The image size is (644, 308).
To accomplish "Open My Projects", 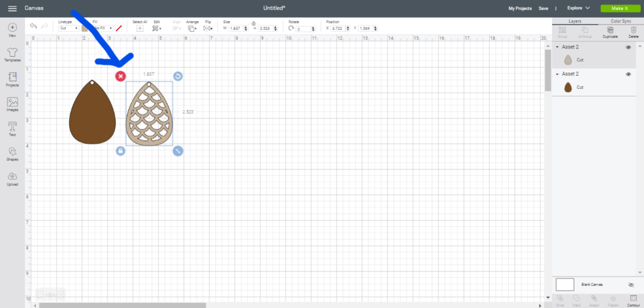I will (x=520, y=8).
